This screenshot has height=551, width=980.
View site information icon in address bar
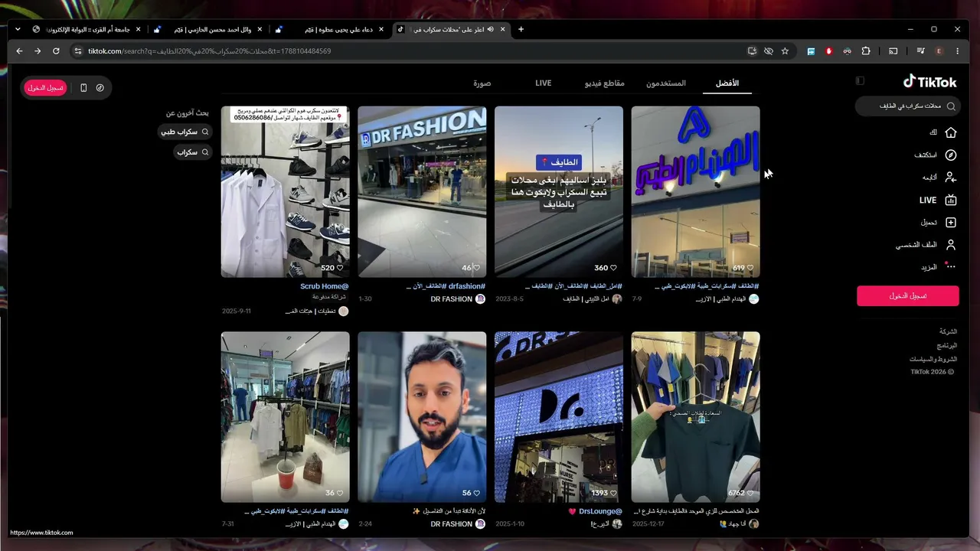[x=77, y=51]
